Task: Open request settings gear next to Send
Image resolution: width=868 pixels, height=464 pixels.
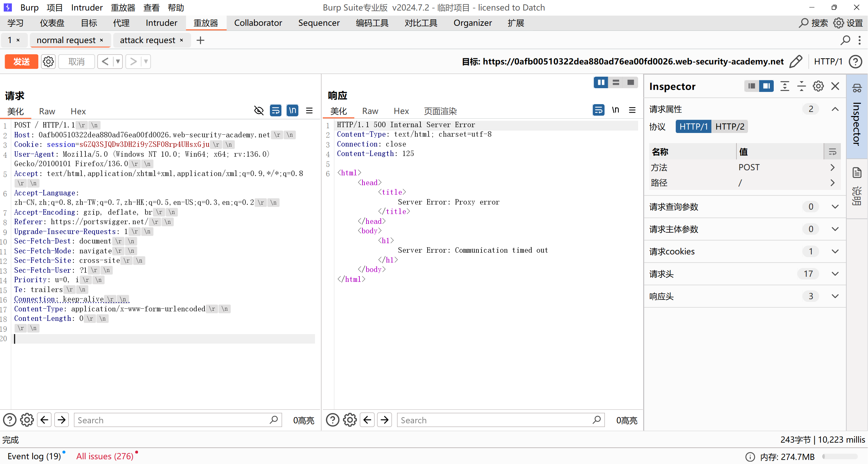Action: [48, 62]
